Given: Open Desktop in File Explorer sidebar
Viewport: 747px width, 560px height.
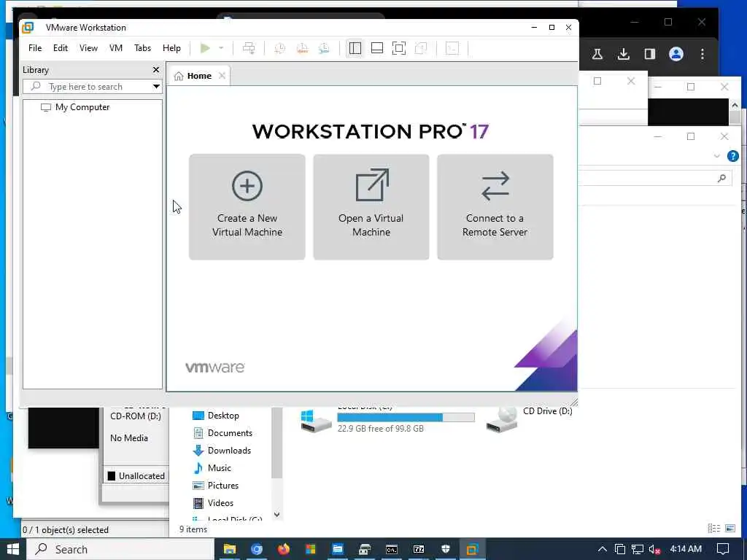Looking at the screenshot, I should coord(223,416).
